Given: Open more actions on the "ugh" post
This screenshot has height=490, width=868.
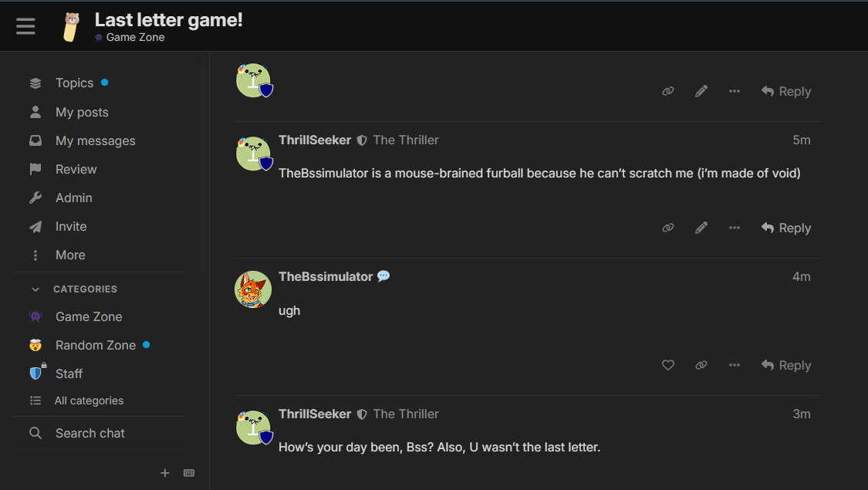Looking at the screenshot, I should 735,366.
